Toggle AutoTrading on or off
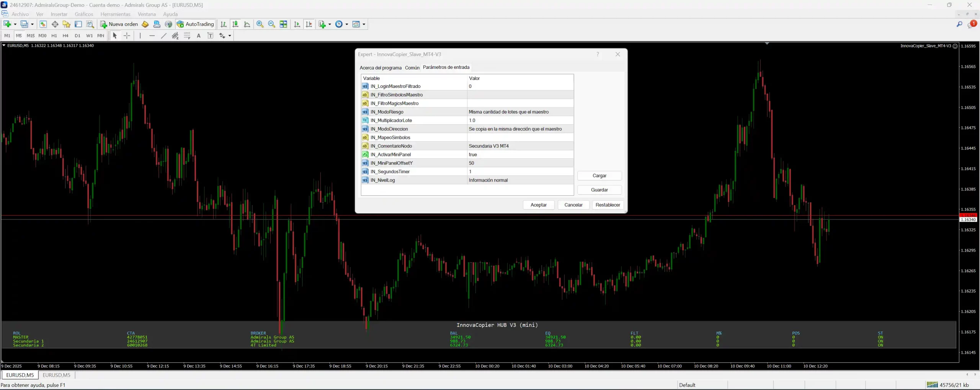The image size is (980, 390). point(195,24)
